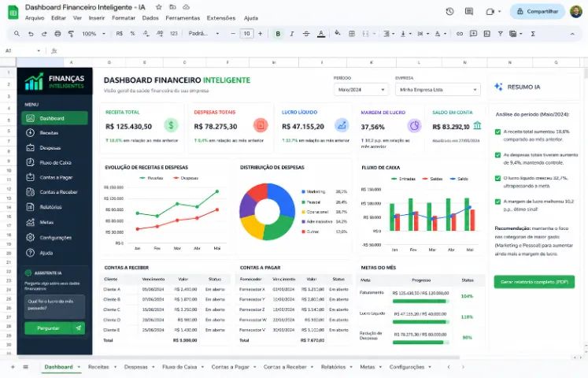
Task: Click the undo icon in toolbar
Action: tap(31, 34)
